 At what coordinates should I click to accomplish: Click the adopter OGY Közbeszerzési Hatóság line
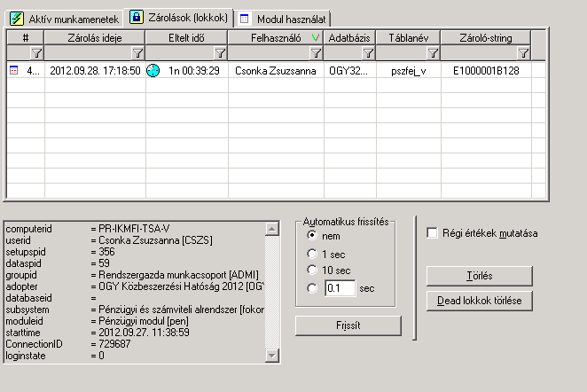[135, 286]
